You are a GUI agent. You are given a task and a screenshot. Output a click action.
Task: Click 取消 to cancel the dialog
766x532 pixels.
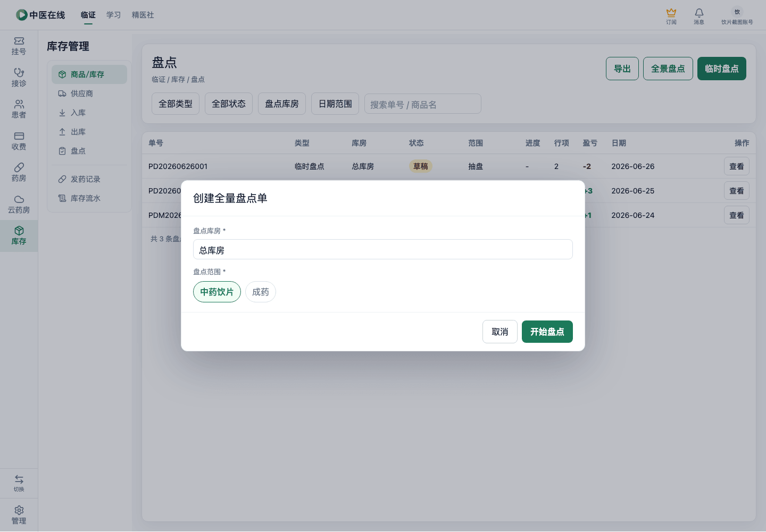(x=500, y=332)
